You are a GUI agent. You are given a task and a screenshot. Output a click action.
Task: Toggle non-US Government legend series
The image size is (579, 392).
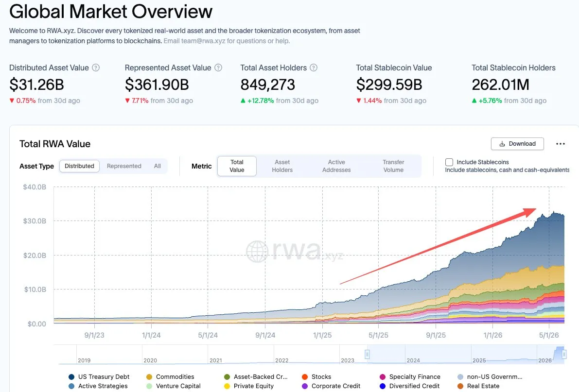(490, 377)
